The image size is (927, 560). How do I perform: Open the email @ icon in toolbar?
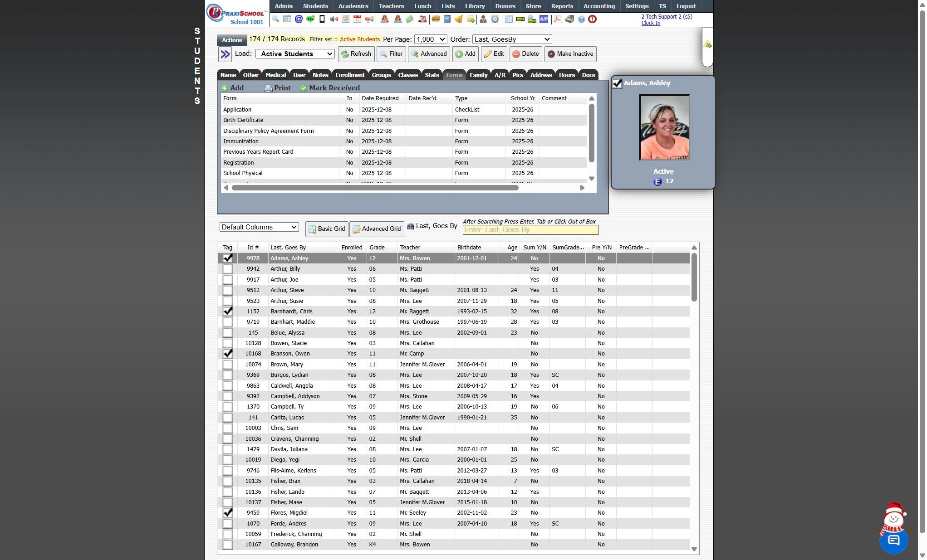pos(299,19)
